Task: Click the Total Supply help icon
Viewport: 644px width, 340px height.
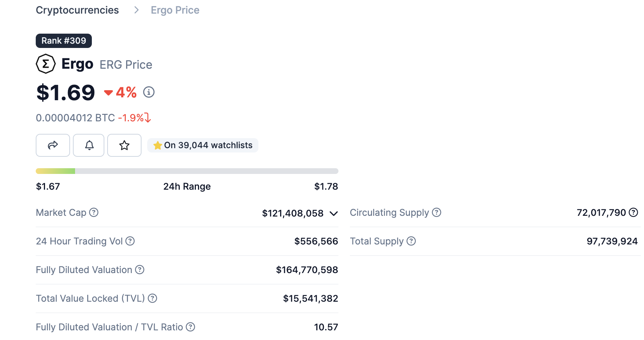Action: [411, 241]
